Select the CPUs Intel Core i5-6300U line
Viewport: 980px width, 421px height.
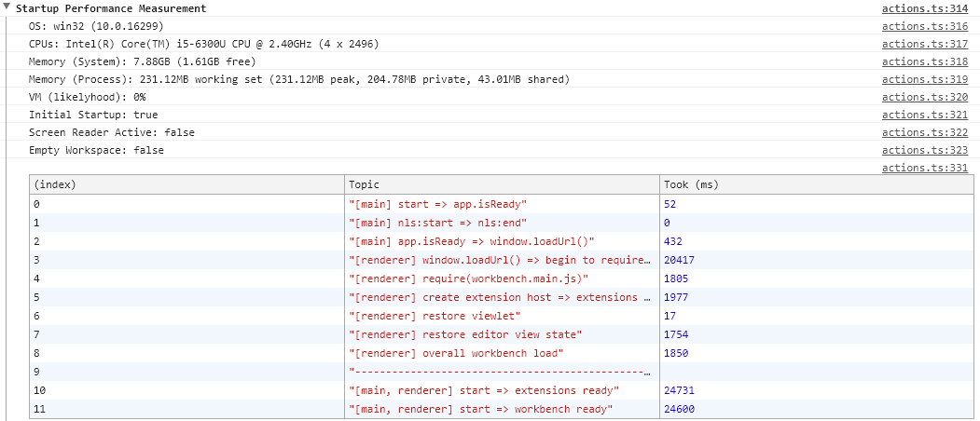[204, 44]
